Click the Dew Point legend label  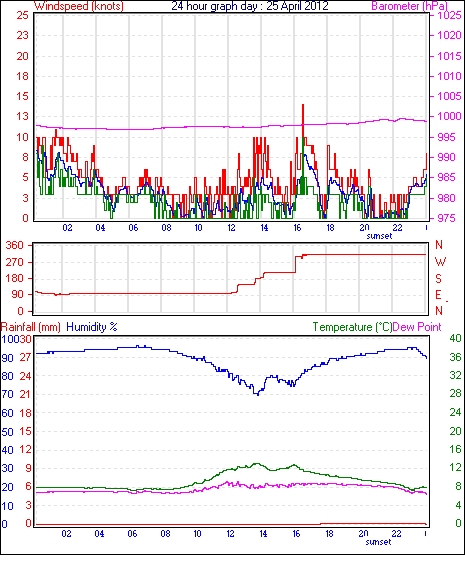click(x=417, y=327)
